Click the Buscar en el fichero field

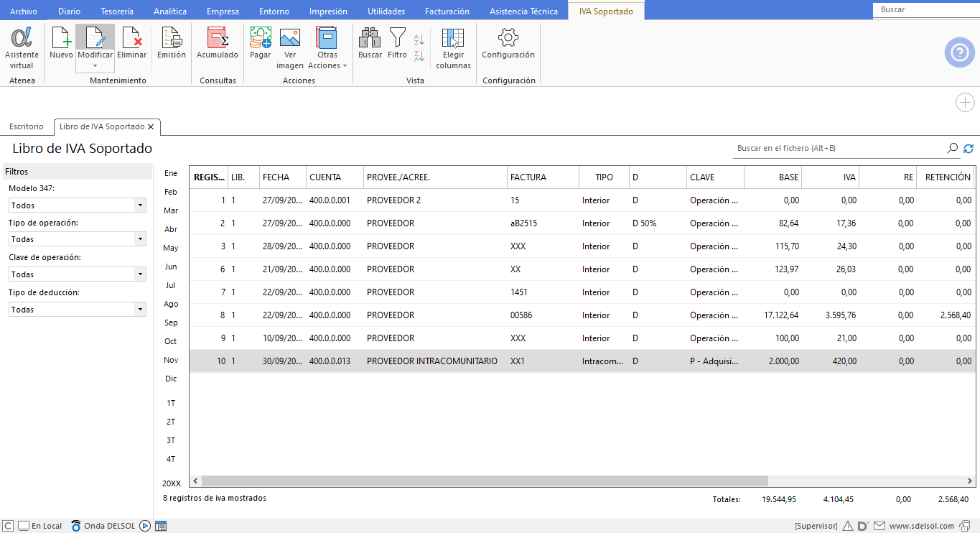[840, 148]
